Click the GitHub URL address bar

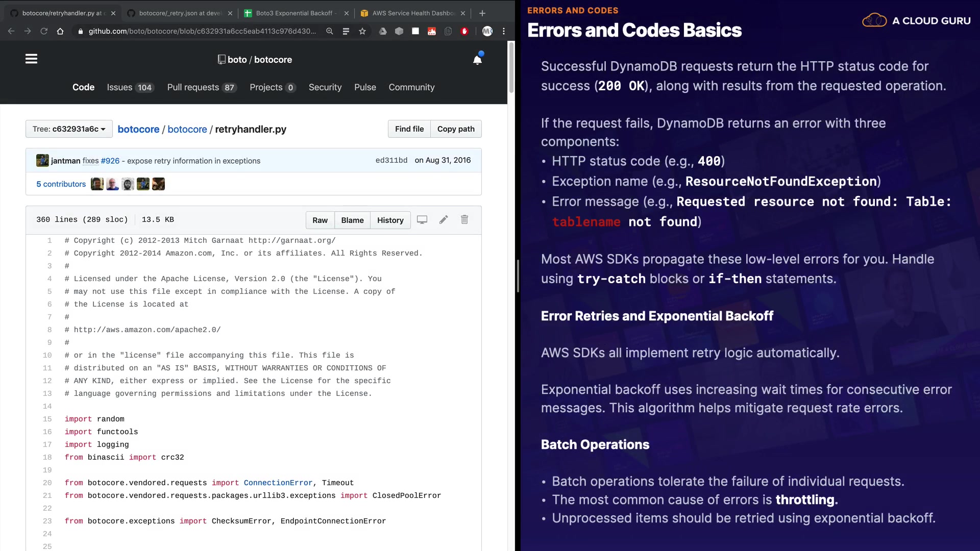202,31
